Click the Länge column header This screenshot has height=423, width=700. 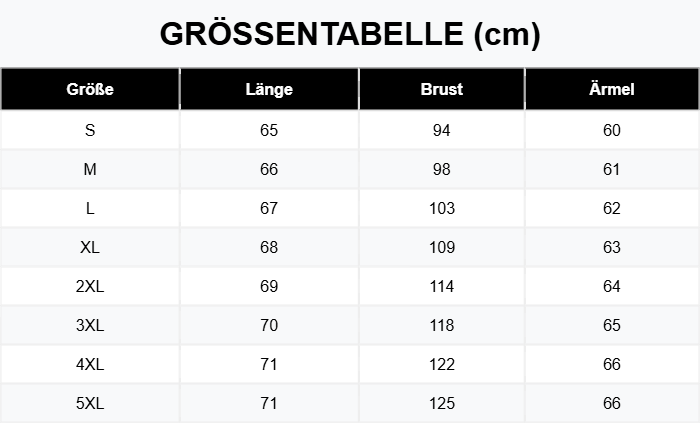tap(268, 89)
